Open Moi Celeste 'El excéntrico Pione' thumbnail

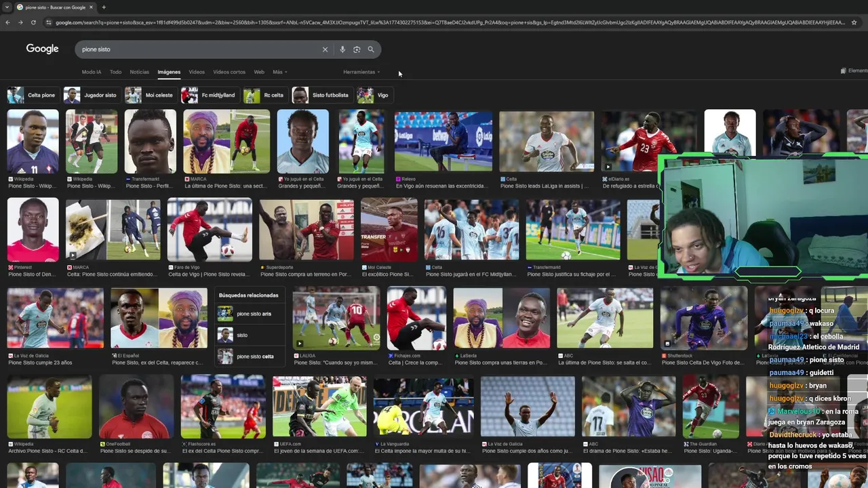tap(389, 230)
